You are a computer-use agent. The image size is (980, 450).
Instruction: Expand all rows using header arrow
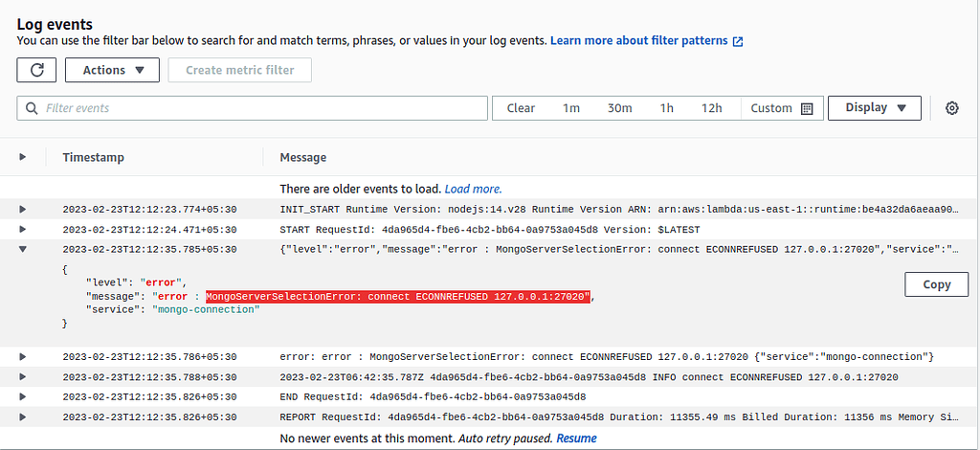(x=23, y=157)
